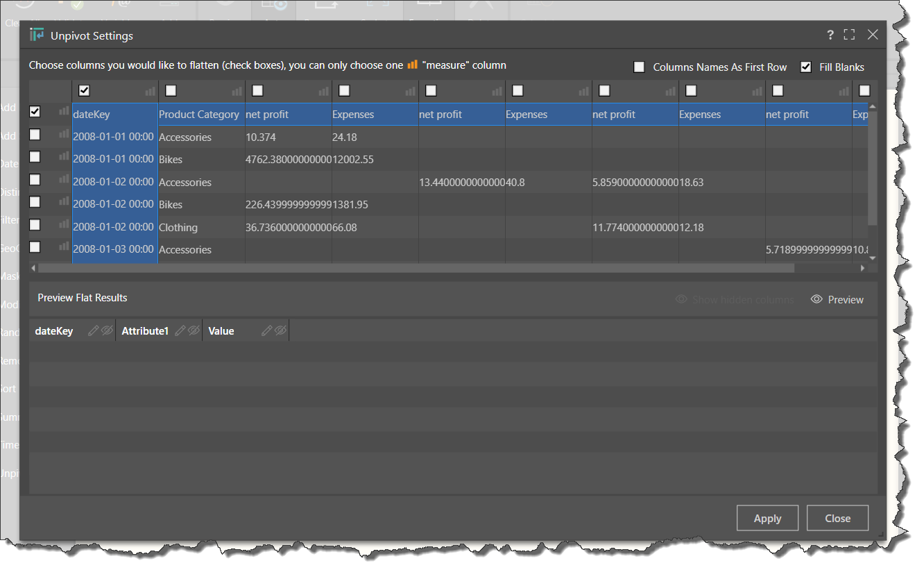Select the Product Category header cell
The height and width of the screenshot is (570, 924).
click(199, 115)
